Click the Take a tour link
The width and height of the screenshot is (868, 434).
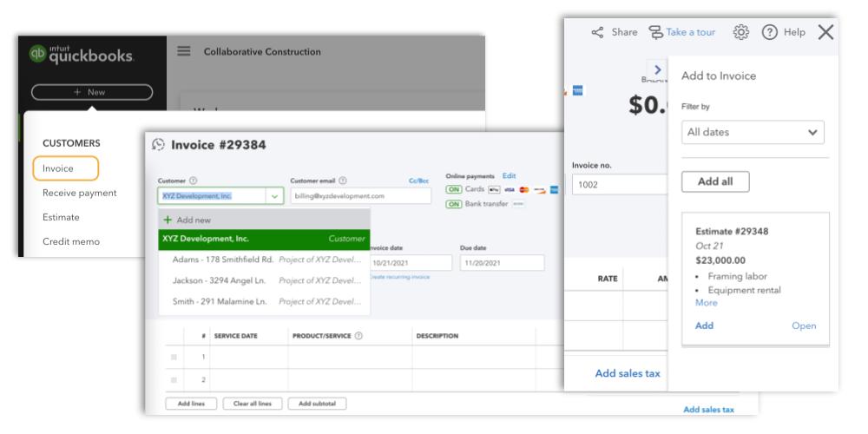(690, 32)
